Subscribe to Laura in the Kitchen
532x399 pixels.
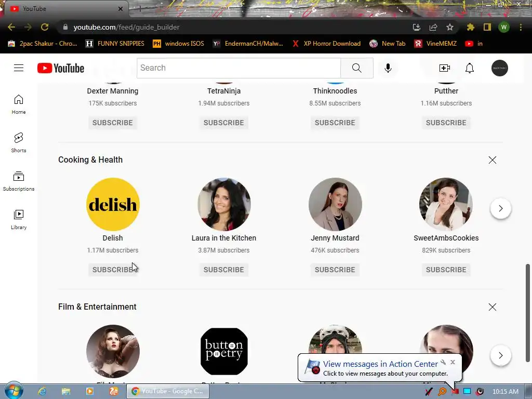point(223,270)
